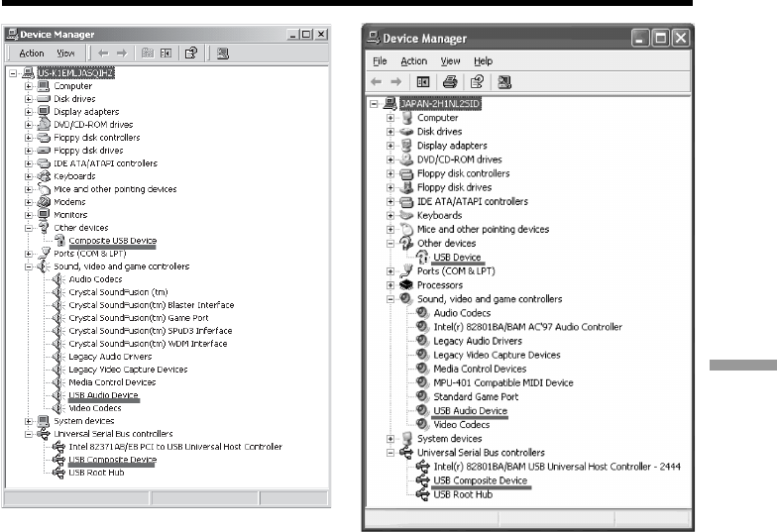Select Media Control Devices in right window
Viewport: 777px width, 532px height.
[x=480, y=369]
